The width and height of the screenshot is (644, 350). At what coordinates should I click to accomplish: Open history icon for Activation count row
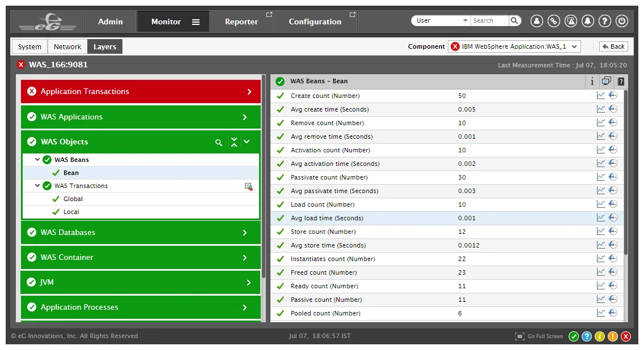pos(613,150)
